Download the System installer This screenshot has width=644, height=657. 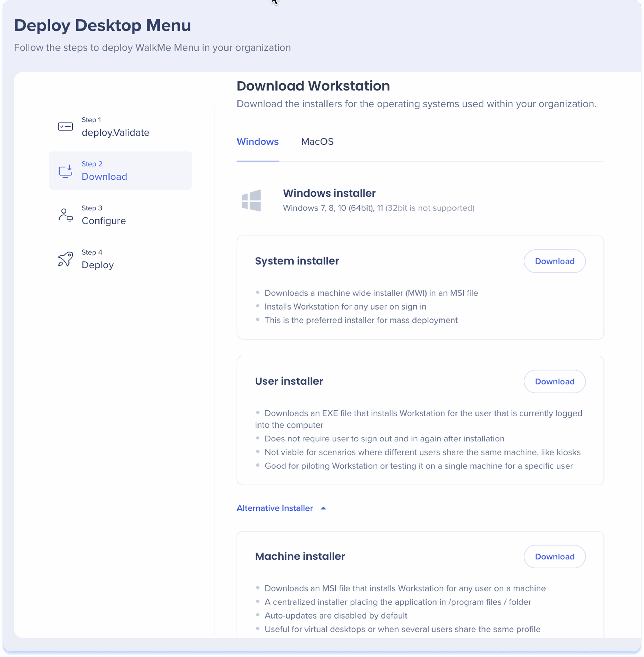pos(554,261)
